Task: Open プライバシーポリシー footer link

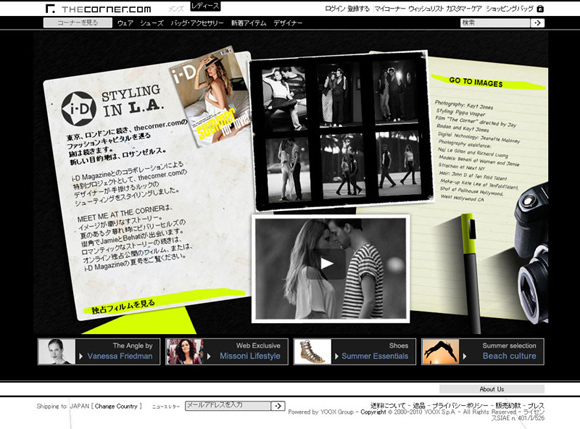Action: coord(461,406)
